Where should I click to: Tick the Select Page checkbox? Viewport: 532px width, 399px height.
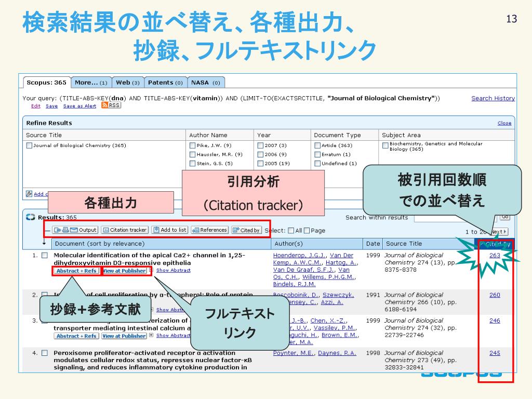pos(307,231)
